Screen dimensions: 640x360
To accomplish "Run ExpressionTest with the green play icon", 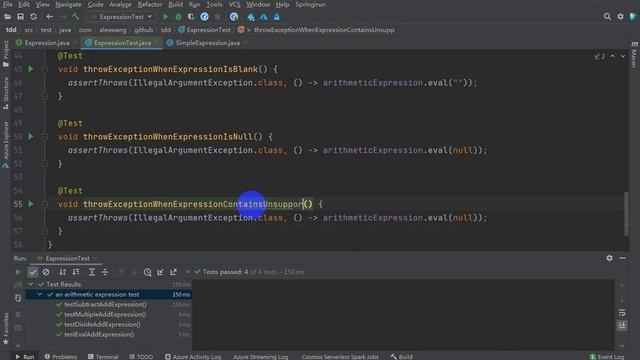I will (165, 17).
